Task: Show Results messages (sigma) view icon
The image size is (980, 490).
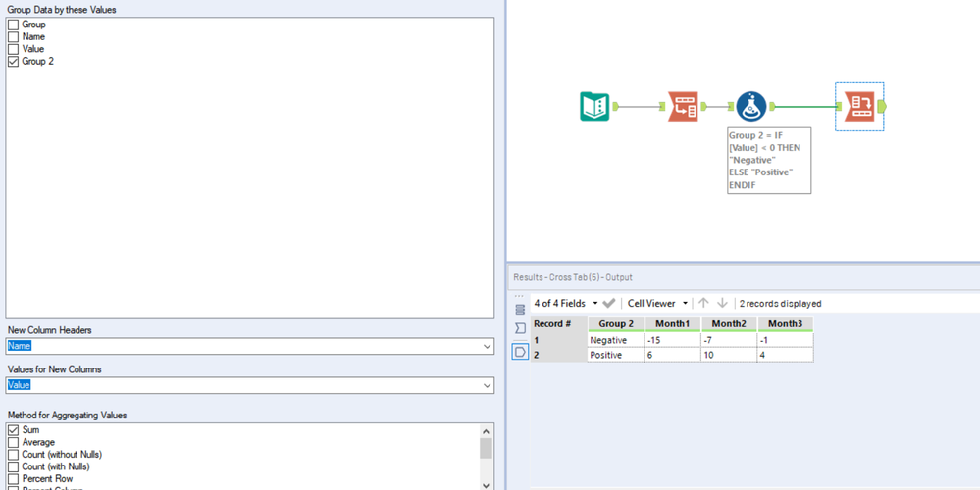Action: (520, 328)
